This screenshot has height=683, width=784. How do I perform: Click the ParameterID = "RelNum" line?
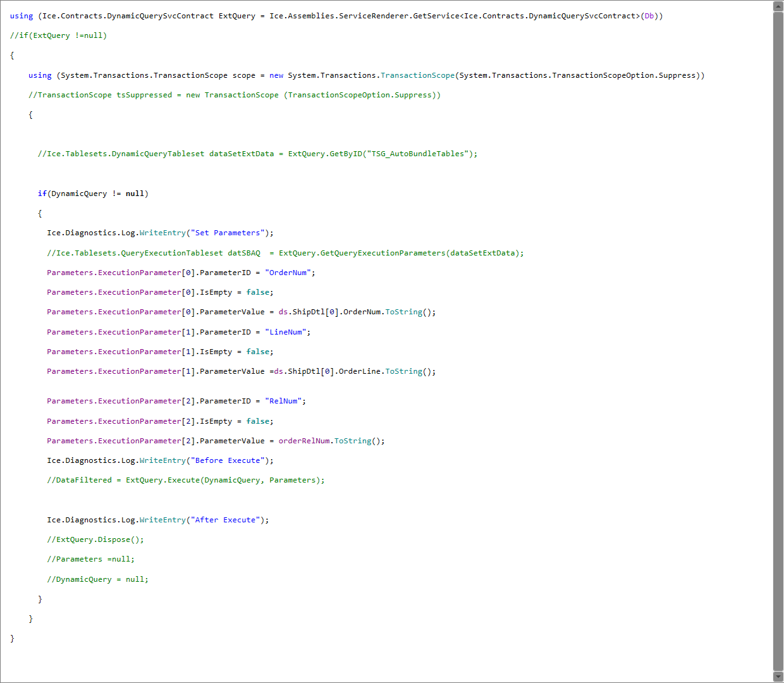[176, 401]
